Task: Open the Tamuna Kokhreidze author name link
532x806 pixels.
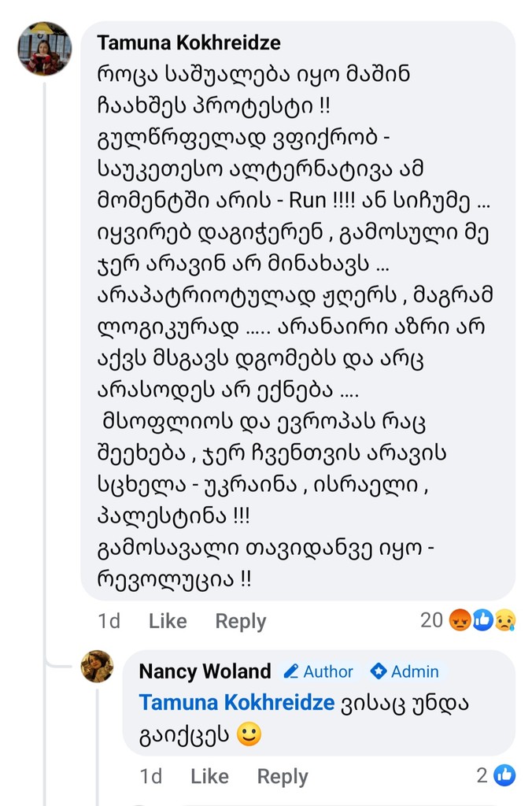Action: pyautogui.click(x=189, y=43)
